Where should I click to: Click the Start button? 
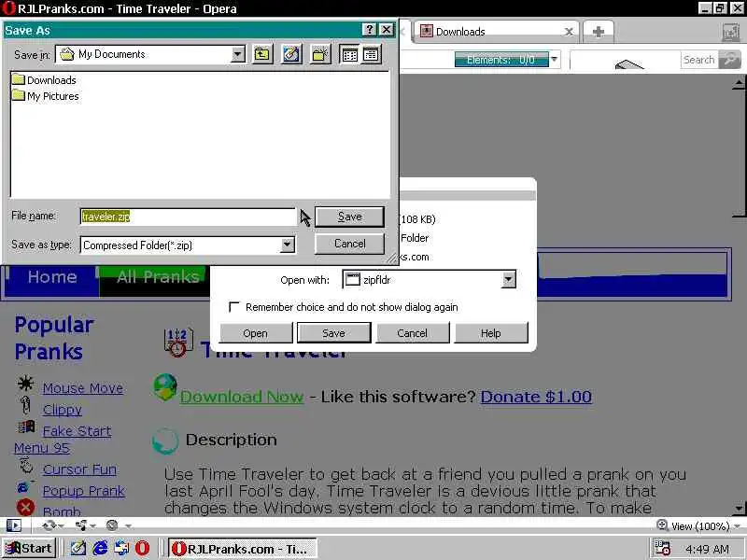click(x=29, y=548)
